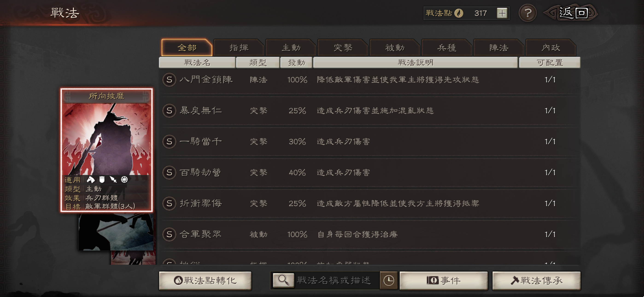Click the plus icon beside 戰法點 317
The width and height of the screenshot is (644, 297).
click(x=502, y=13)
